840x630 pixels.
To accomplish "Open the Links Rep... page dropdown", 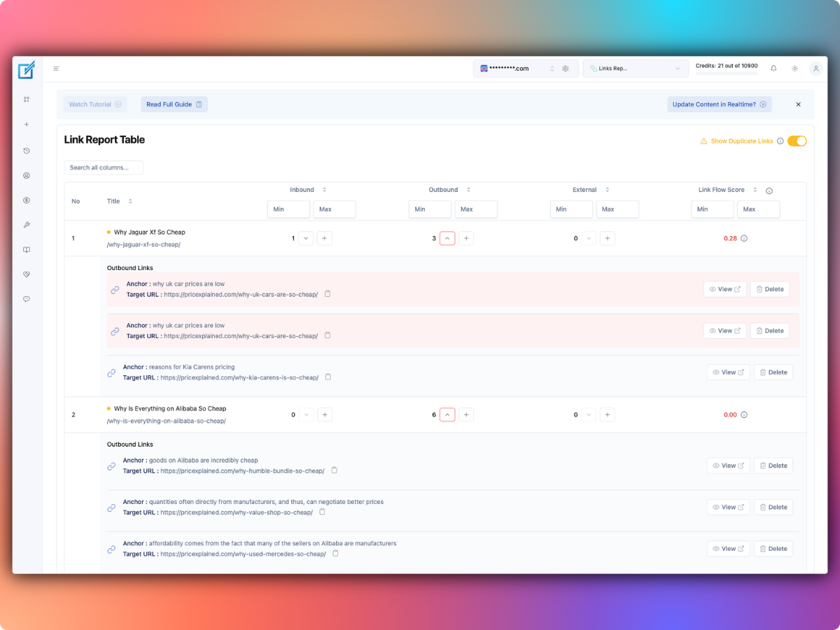I will [x=636, y=69].
